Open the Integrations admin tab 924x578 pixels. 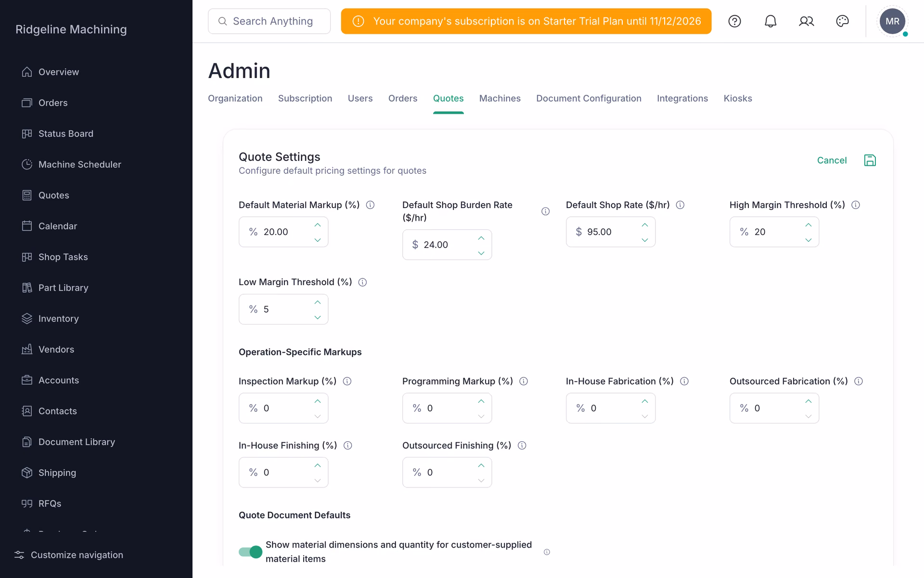click(682, 98)
